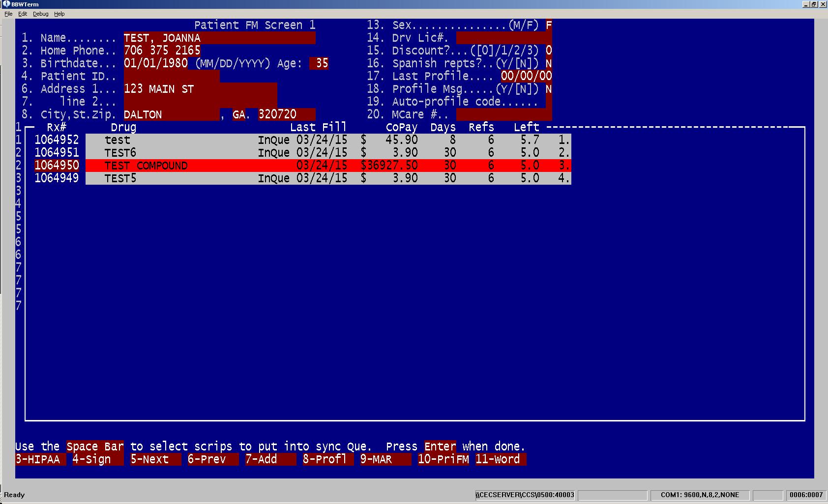Click the empty Drv Lic# field
Image resolution: width=828 pixels, height=504 pixels.
click(504, 38)
